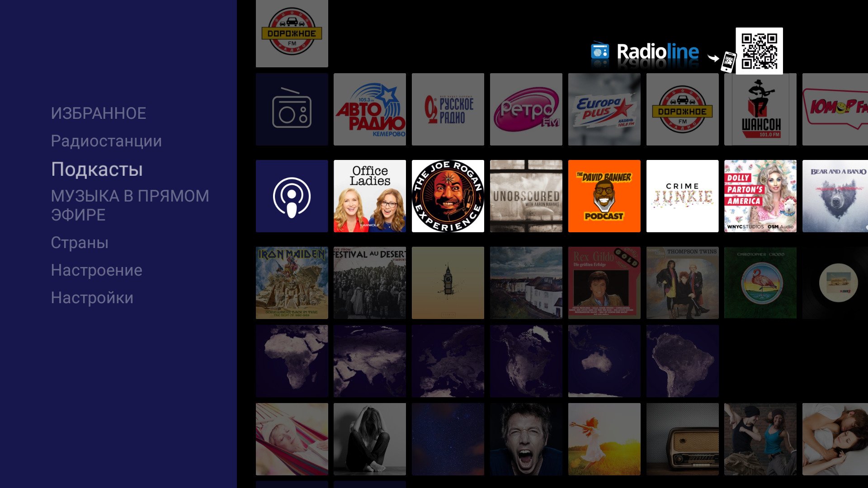Viewport: 868px width, 488px height.
Task: Choose the Europe map tile
Action: [x=448, y=361]
